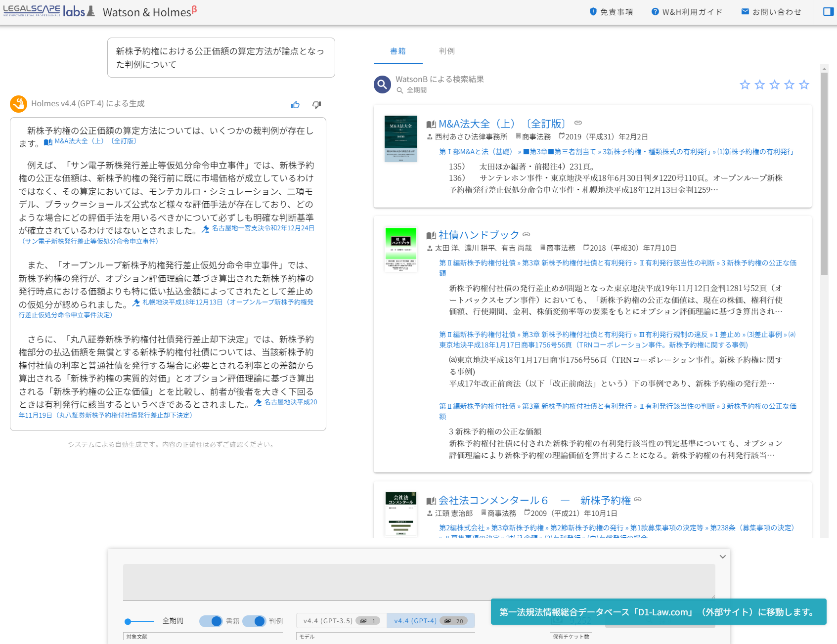Screen dimensions: 837x644
Task: Click the 免責事項 disclaimer shield icon
Action: [593, 11]
